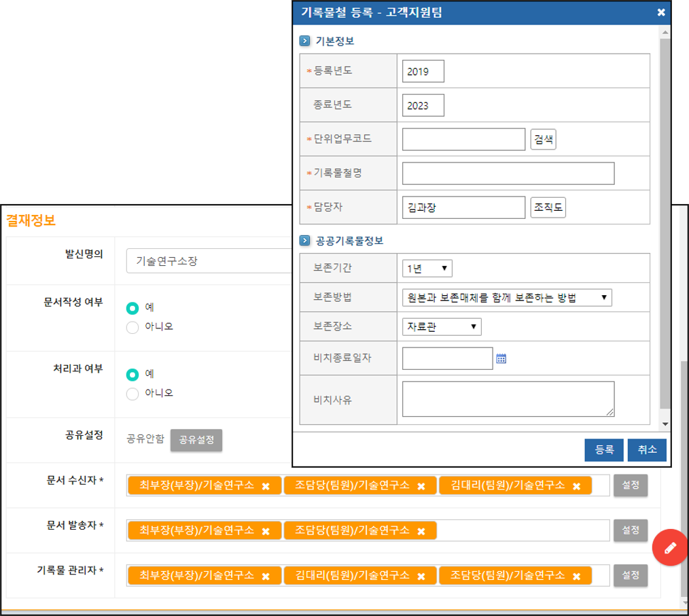Click the 공유설정 button

[x=196, y=440]
